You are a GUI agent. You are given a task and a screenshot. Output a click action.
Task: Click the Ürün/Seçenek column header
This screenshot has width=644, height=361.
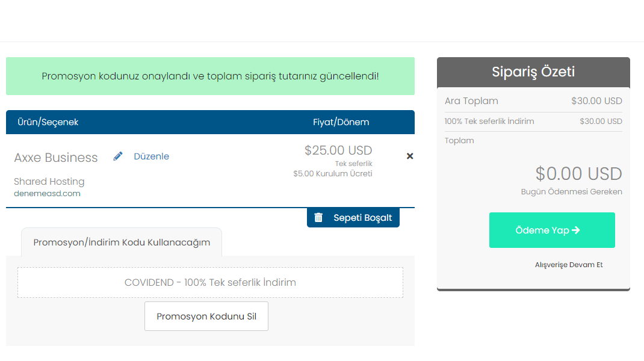click(48, 122)
